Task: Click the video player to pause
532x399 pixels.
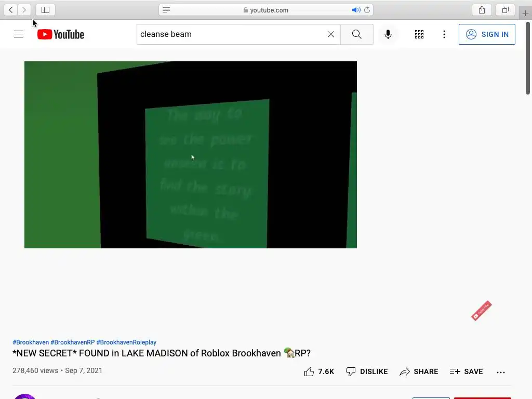Action: tap(191, 155)
